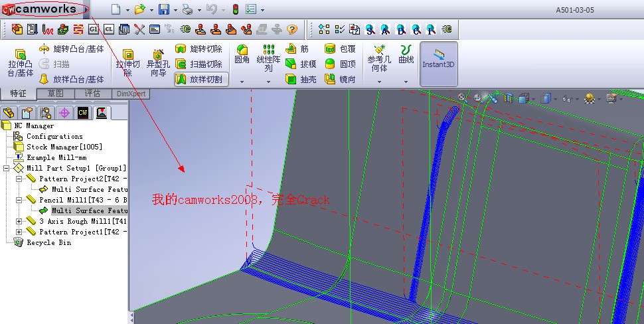Click the CL save file icon
Screen dimensions: 644x324
pos(109,29)
